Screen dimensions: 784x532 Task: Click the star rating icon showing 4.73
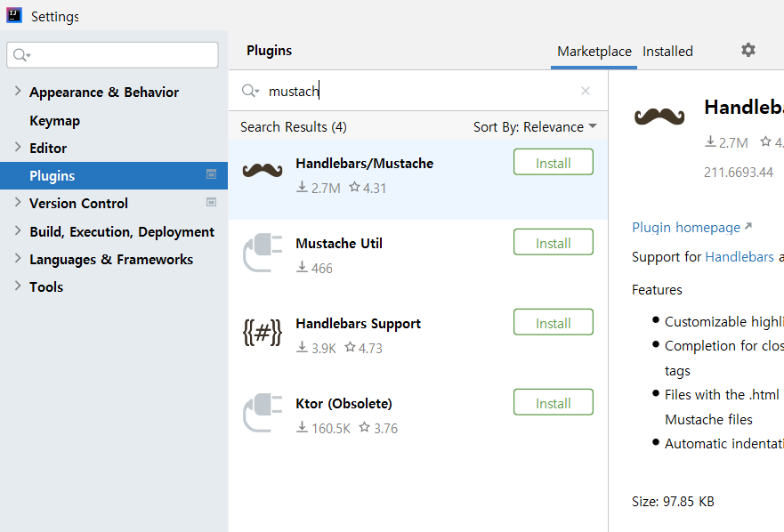click(x=351, y=347)
